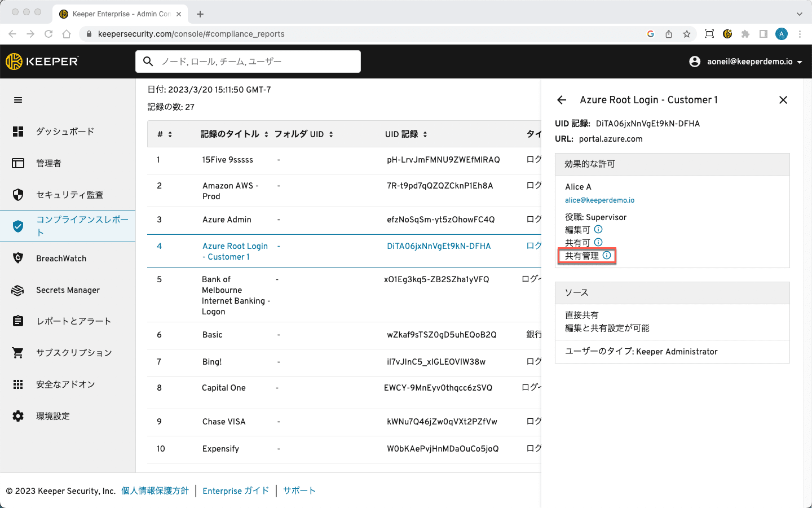Click the Keeper logo in header
The image size is (812, 508).
tap(42, 62)
